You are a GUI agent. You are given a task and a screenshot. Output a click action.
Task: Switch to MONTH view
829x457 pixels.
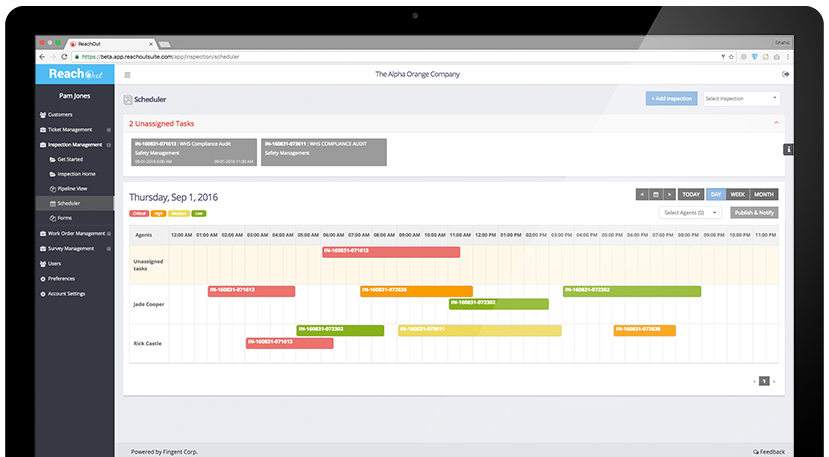tap(763, 195)
